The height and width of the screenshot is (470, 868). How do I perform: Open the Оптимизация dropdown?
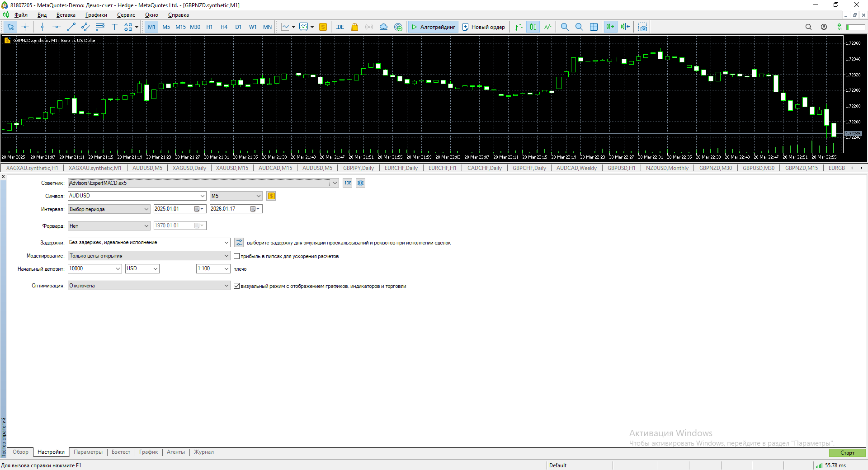click(x=226, y=286)
